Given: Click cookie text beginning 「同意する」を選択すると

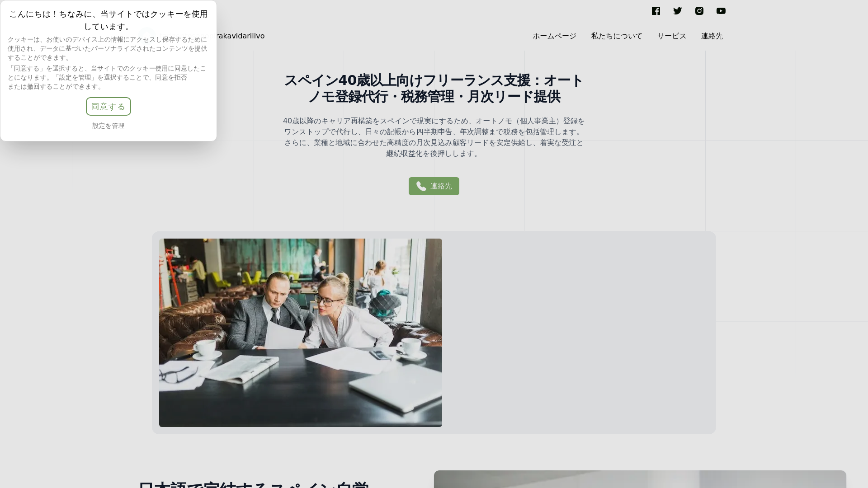Looking at the screenshot, I should [x=108, y=77].
